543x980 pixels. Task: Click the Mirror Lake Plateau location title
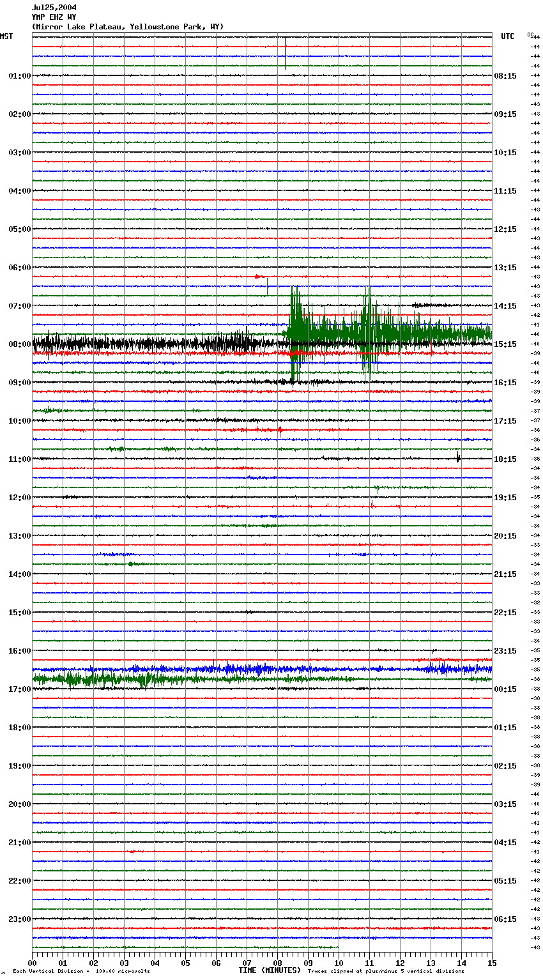tap(128, 27)
